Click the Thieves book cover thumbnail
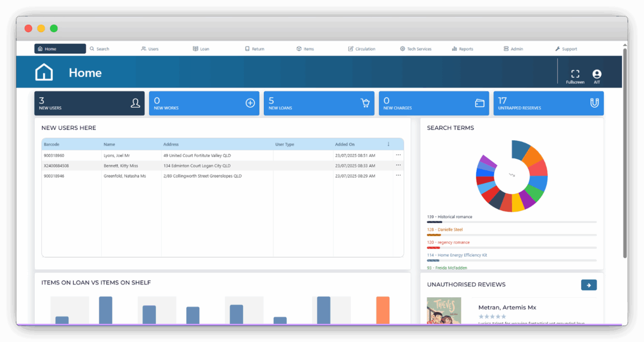This screenshot has height=342, width=644. [x=444, y=311]
